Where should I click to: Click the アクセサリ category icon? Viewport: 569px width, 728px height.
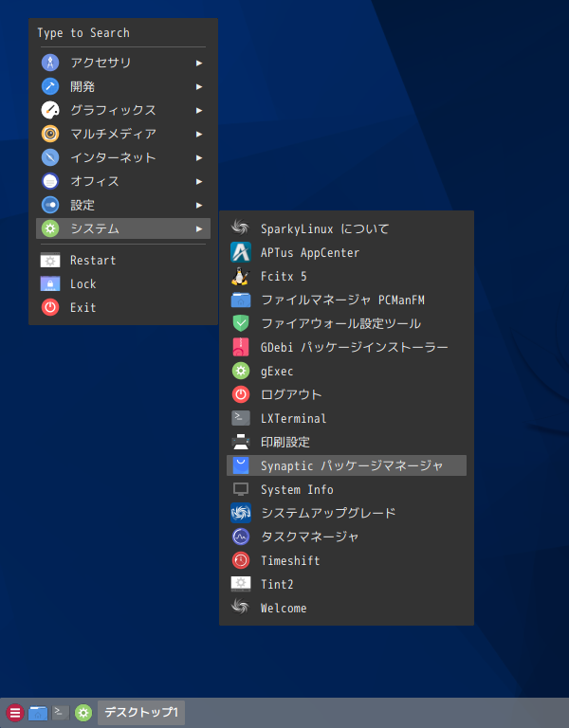tap(50, 63)
